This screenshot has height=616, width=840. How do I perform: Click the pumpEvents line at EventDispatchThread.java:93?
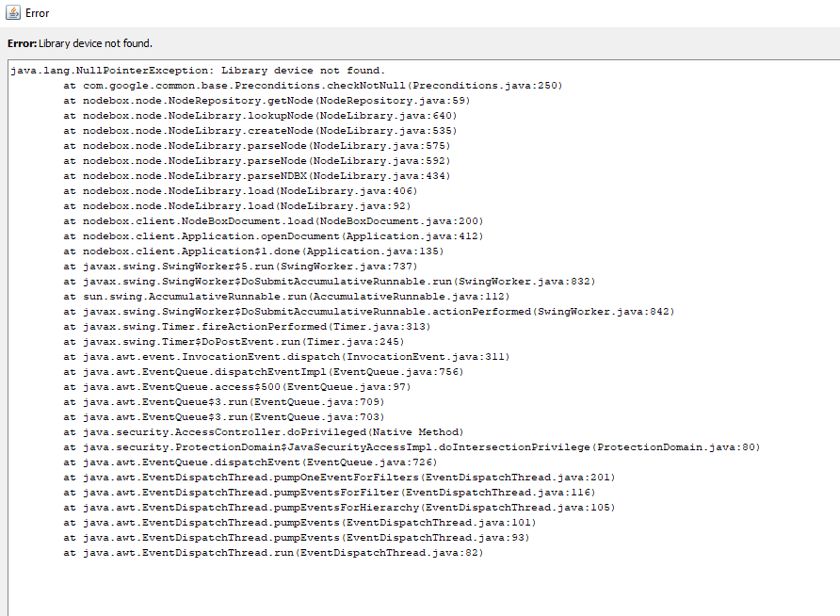297,537
